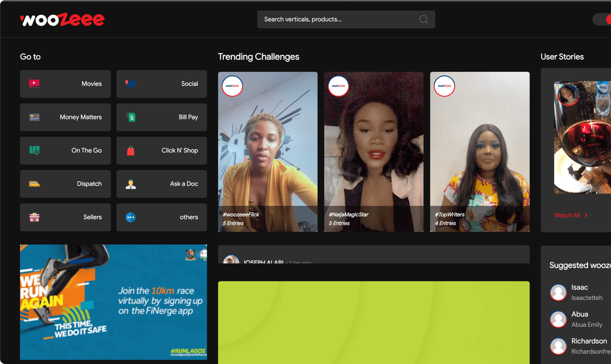Click the others three-dots icon
This screenshot has width=611, height=364.
tap(131, 217)
